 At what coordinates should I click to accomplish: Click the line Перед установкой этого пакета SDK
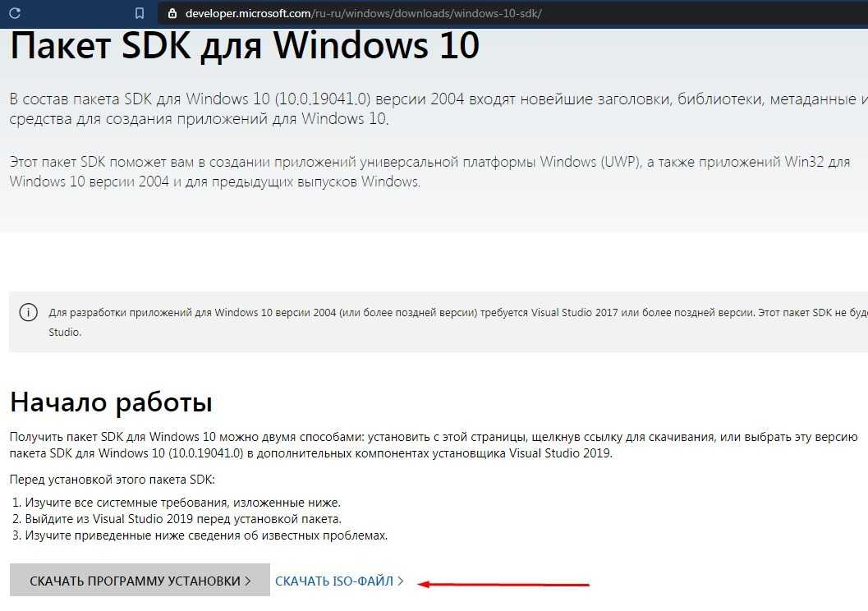[112, 480]
